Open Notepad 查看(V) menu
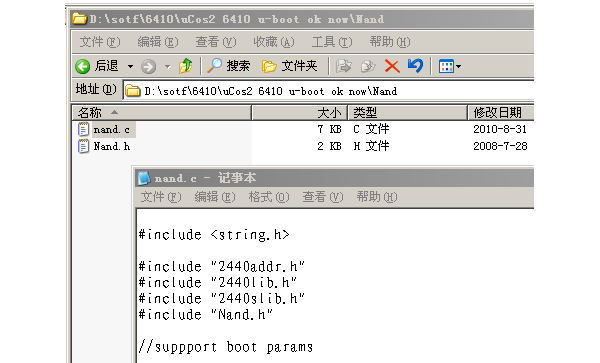Screen dimensions: 600x363 point(323,197)
